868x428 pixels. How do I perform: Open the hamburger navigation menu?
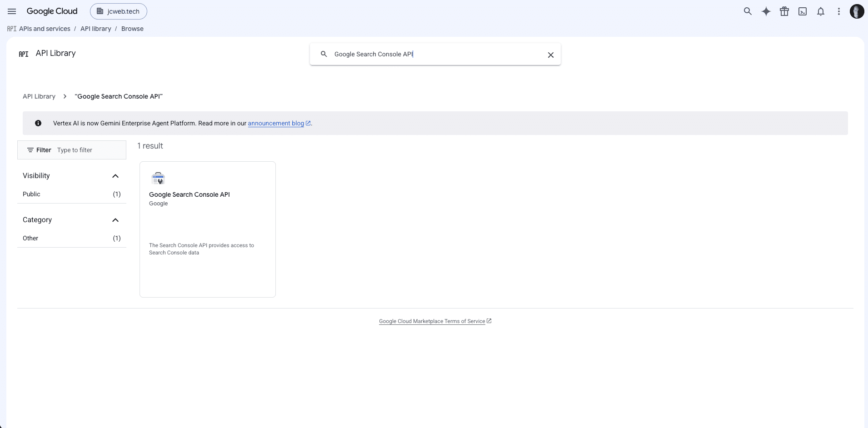tap(12, 11)
